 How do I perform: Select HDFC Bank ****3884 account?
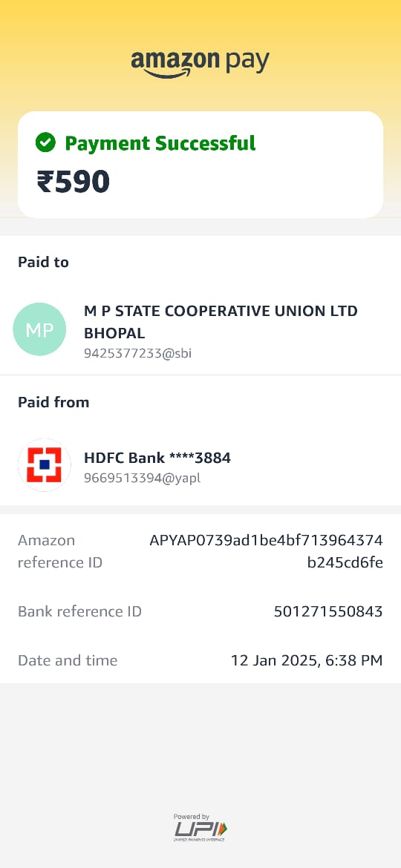click(157, 458)
